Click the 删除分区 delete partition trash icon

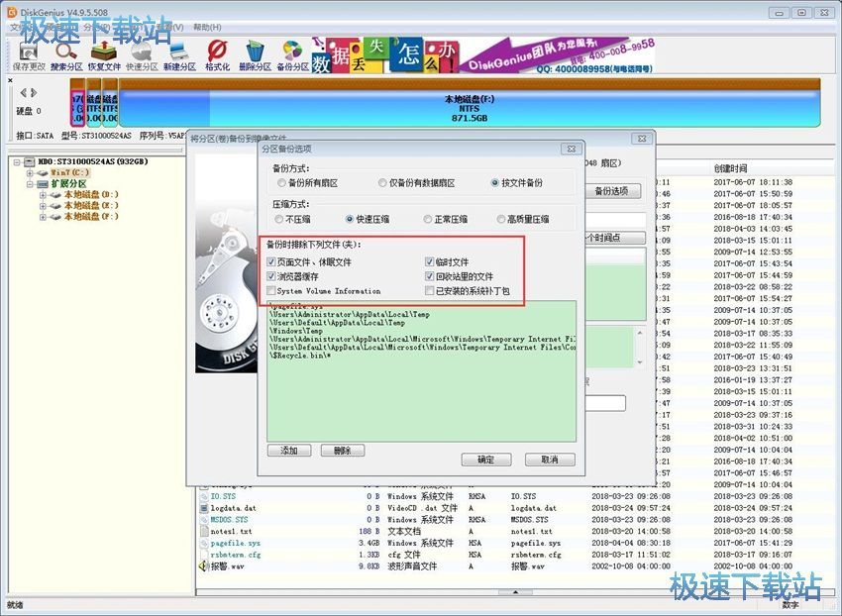(255, 56)
